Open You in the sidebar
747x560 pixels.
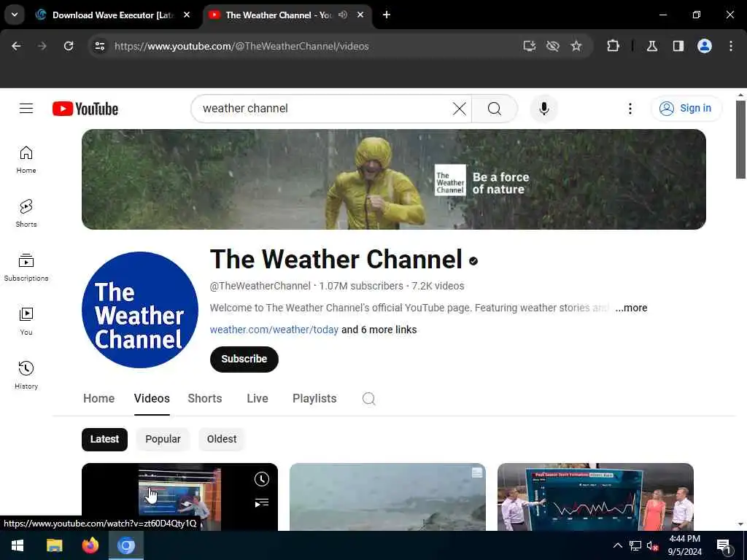tap(26, 322)
